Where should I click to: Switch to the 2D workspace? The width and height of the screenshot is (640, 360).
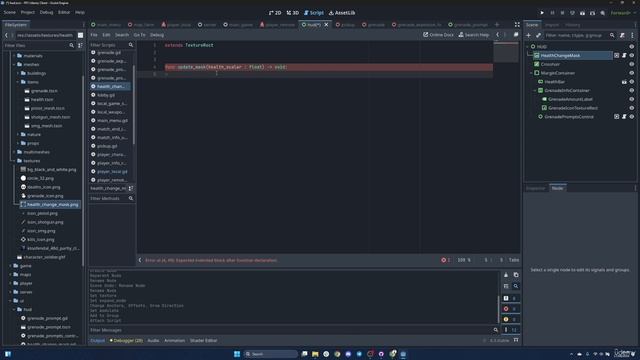[x=275, y=13]
